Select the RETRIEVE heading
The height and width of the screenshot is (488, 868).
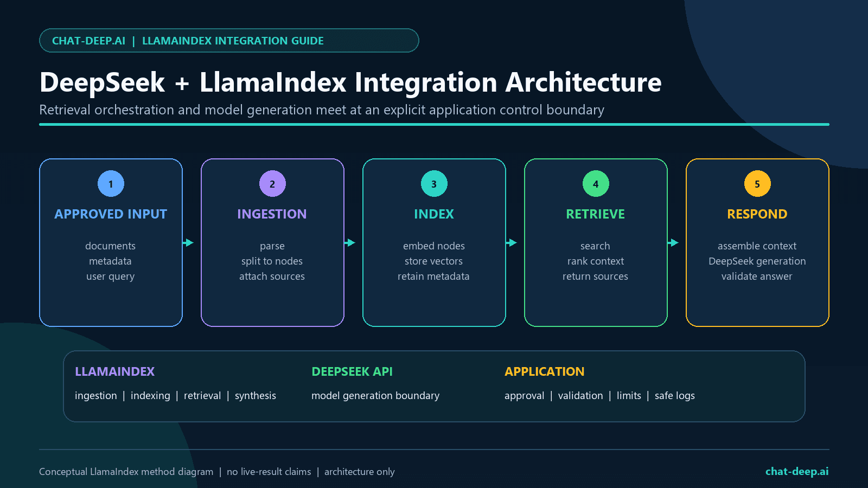596,214
